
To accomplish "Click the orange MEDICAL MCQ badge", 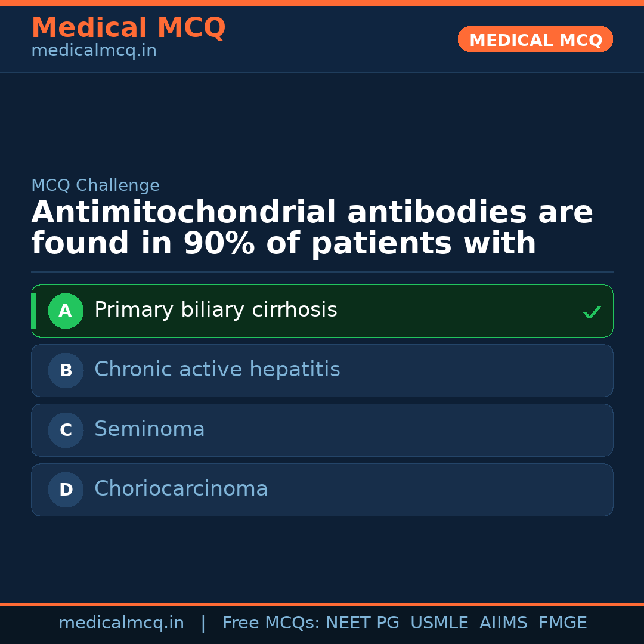I will click(x=535, y=40).
